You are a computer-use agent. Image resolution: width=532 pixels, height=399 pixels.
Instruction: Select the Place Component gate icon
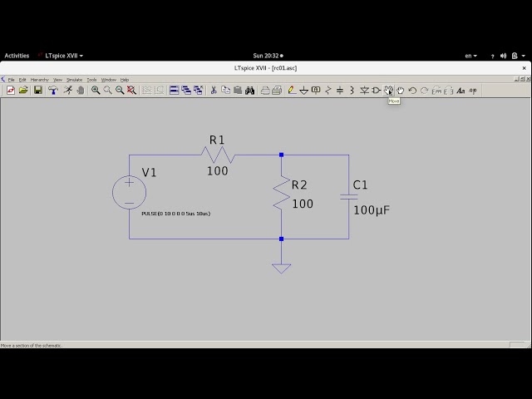[377, 91]
